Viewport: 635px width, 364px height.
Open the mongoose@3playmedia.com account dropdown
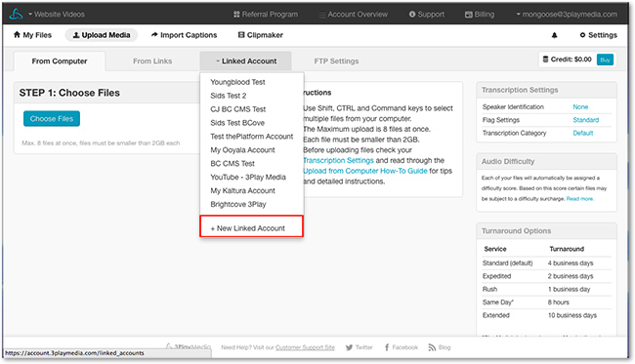click(567, 15)
